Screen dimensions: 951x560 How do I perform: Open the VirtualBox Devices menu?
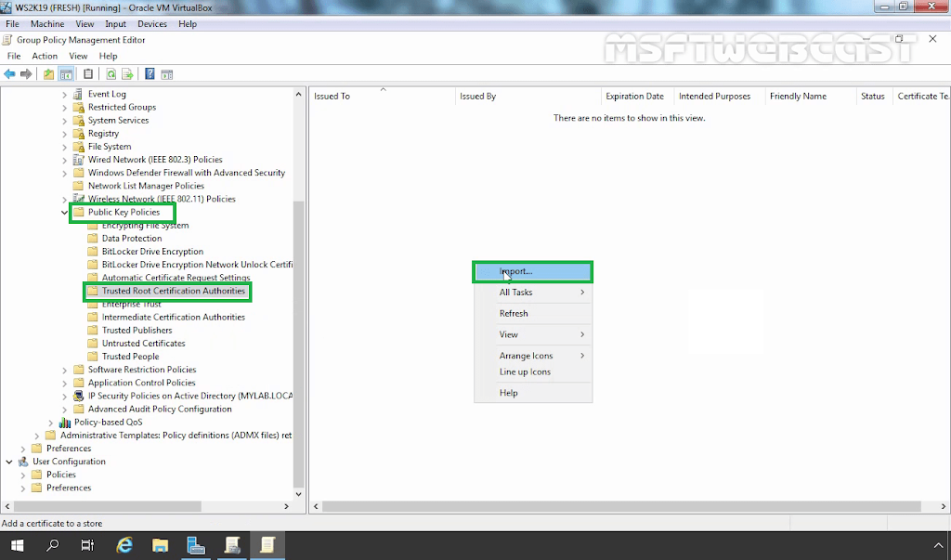[151, 23]
